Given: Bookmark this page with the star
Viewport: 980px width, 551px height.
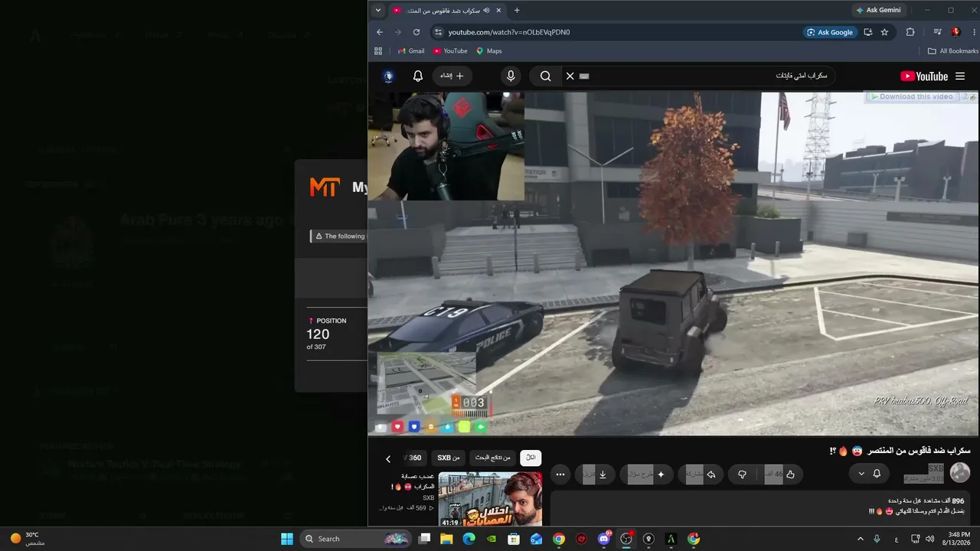Looking at the screenshot, I should (885, 32).
